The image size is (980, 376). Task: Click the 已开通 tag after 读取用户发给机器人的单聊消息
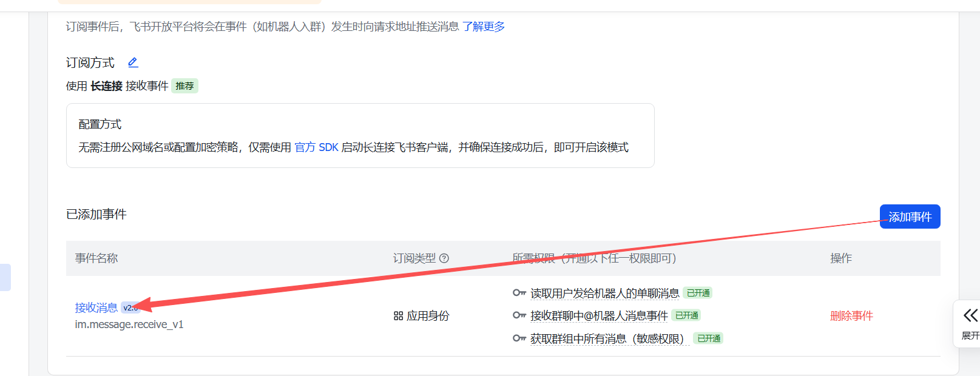click(x=698, y=293)
